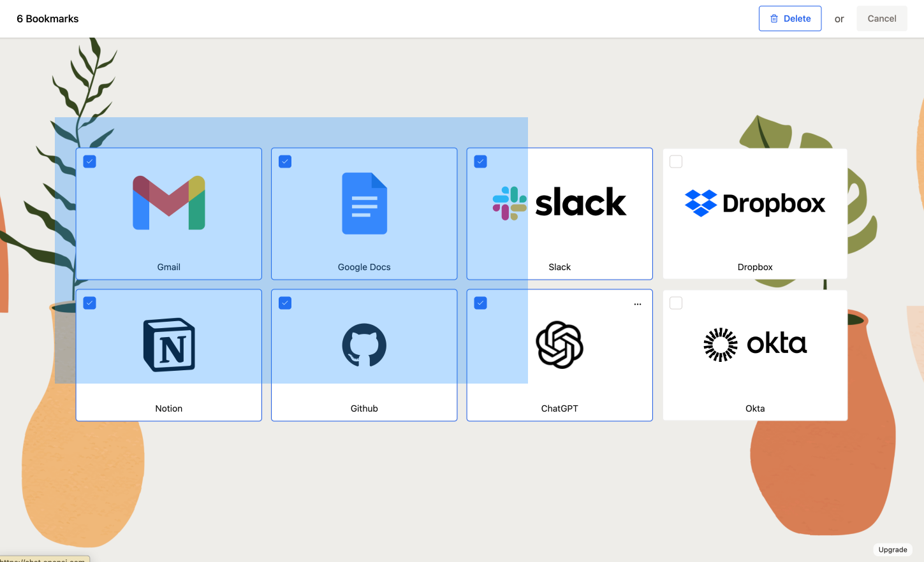Click the Okta logo icon
Screen dimensions: 924x562
coord(754,344)
